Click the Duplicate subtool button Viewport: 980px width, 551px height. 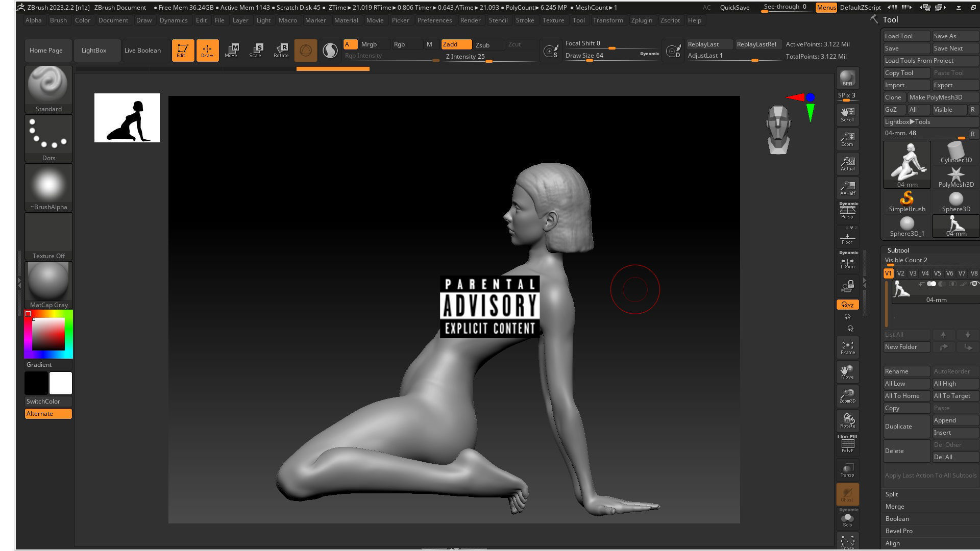click(x=907, y=426)
